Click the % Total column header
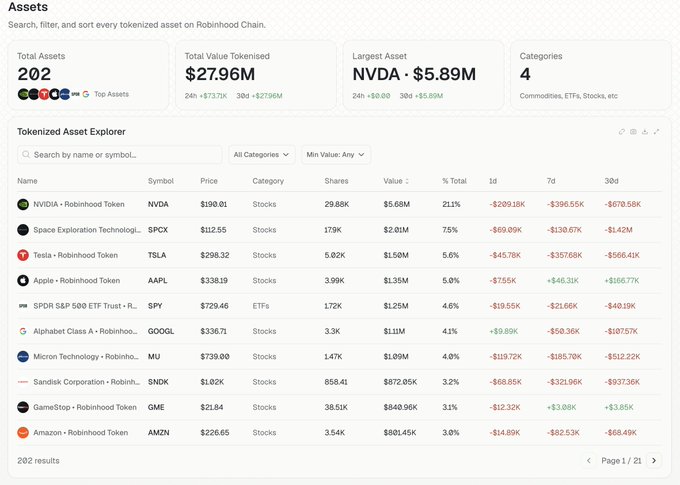This screenshot has width=680, height=485. (x=454, y=181)
